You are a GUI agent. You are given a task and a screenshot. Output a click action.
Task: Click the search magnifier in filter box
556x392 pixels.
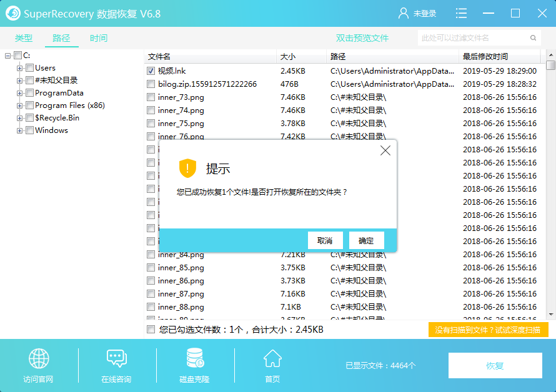[532, 37]
